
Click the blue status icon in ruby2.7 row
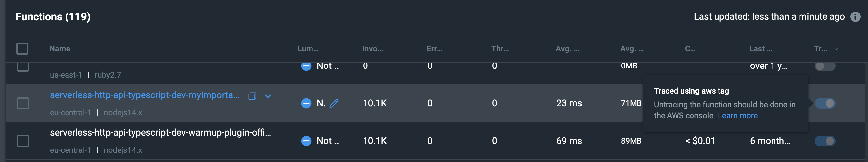coord(306,66)
